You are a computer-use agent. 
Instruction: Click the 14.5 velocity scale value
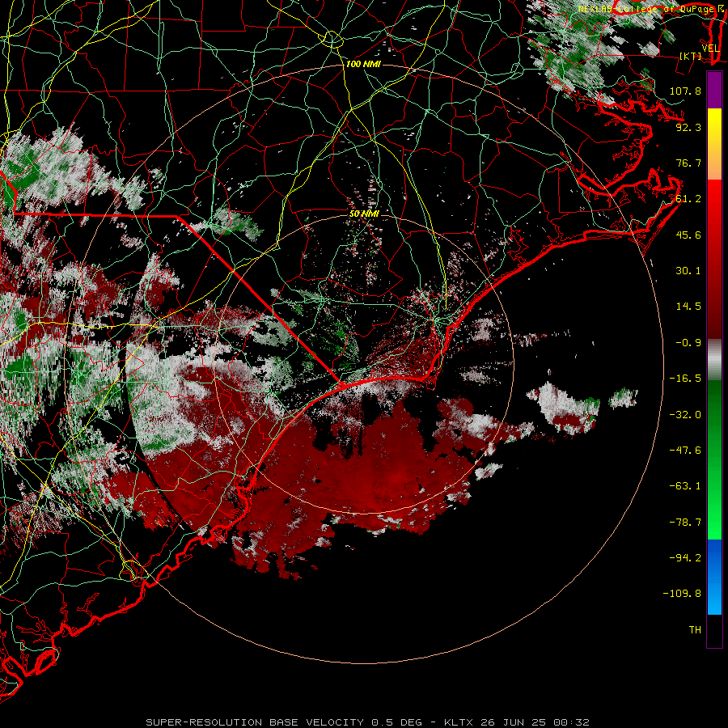[688, 307]
